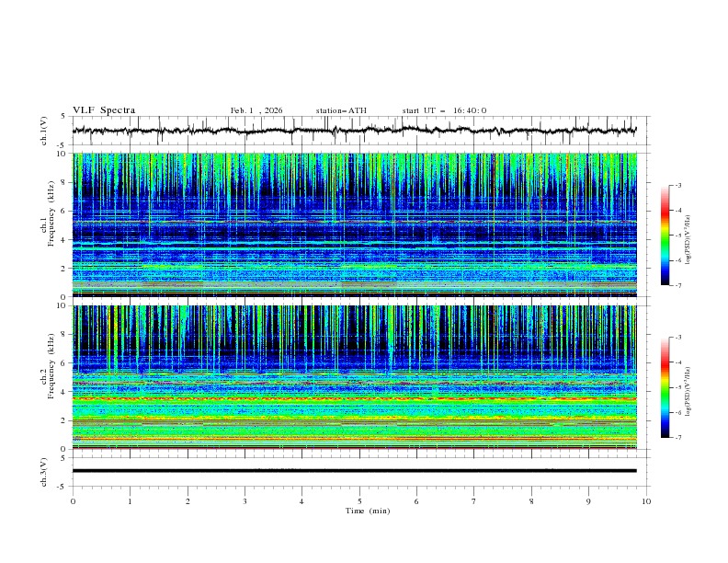728x563 pixels.
Task: Click the ch.1 spectrogram color bar
Action: pyautogui.click(x=665, y=236)
